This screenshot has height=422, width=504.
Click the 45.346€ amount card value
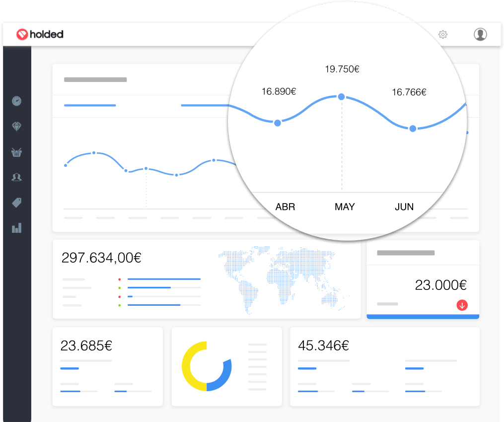point(323,345)
